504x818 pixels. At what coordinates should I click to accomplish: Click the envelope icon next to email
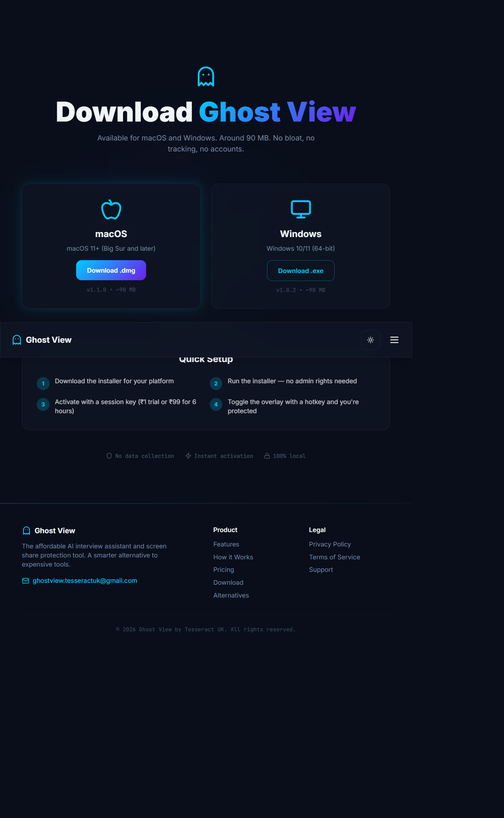tap(25, 581)
